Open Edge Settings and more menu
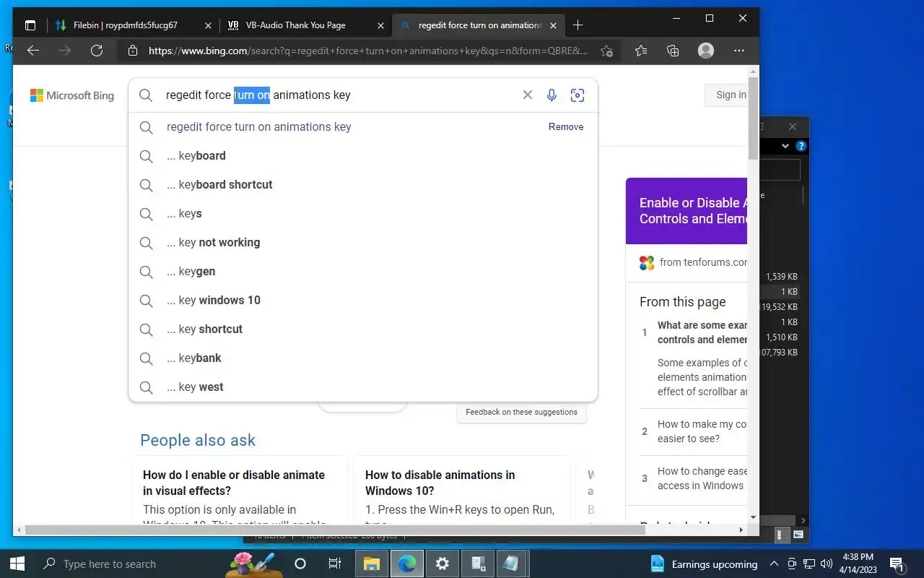This screenshot has height=578, width=924. pyautogui.click(x=738, y=51)
